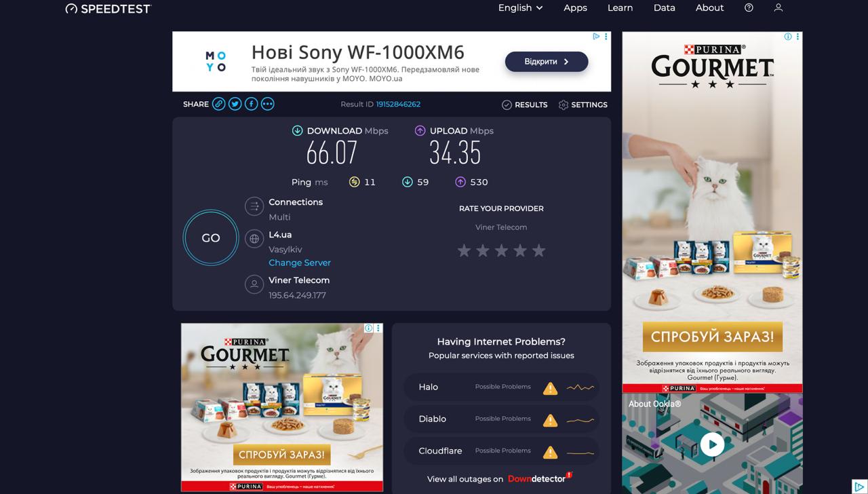The width and height of the screenshot is (868, 494).
Task: Open more share options ellipsis icon
Action: point(268,104)
